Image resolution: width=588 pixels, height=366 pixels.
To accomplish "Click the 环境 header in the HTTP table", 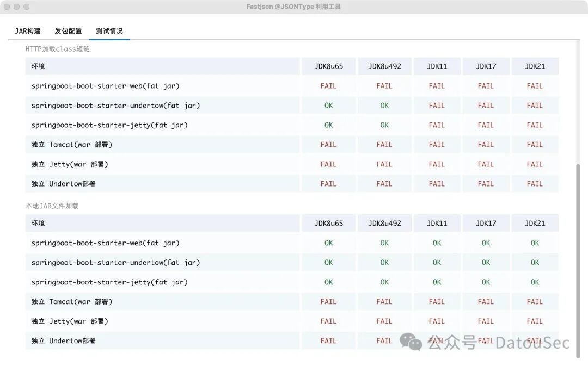I will (38, 66).
